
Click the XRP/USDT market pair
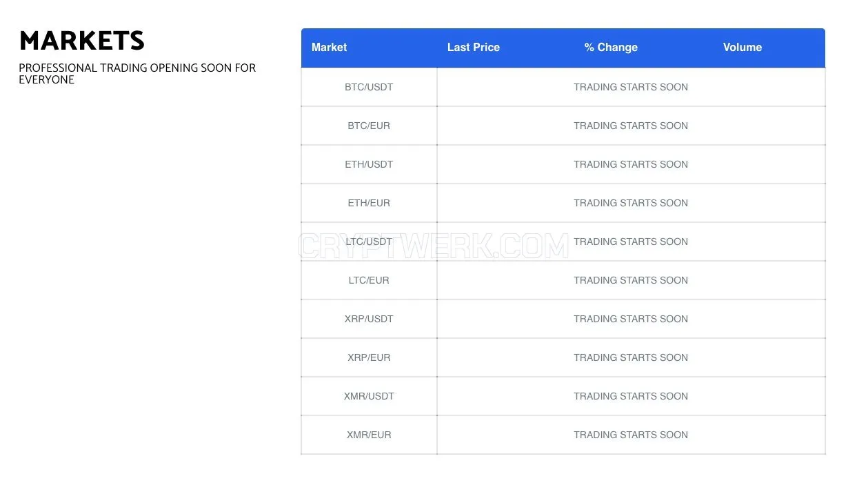pyautogui.click(x=369, y=319)
